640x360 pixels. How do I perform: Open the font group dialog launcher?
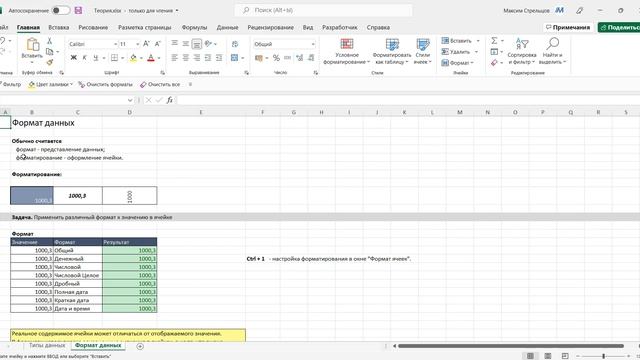[x=162, y=73]
